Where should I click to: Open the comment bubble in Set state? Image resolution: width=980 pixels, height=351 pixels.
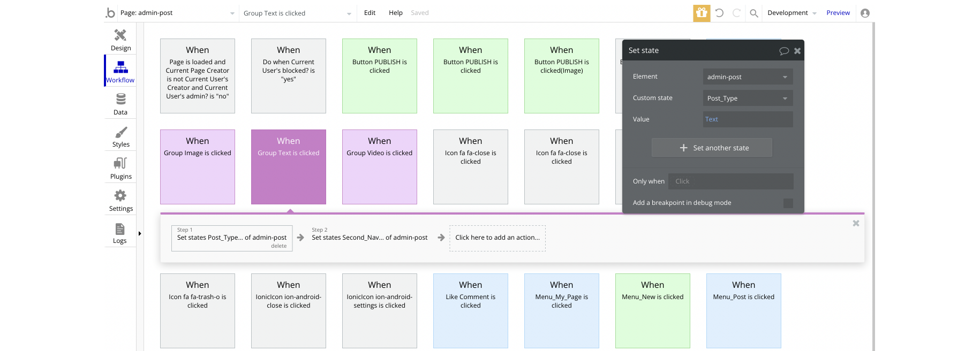[784, 51]
